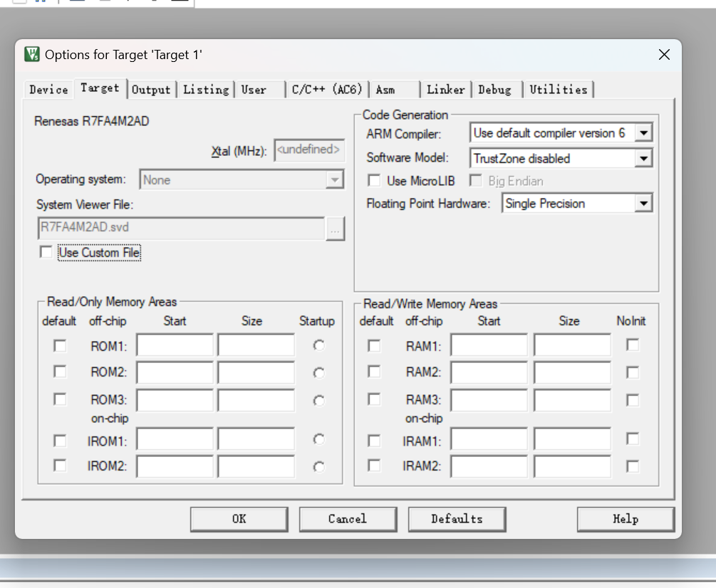The image size is (716, 588).
Task: Check the default box for RAM2
Action: pos(374,372)
